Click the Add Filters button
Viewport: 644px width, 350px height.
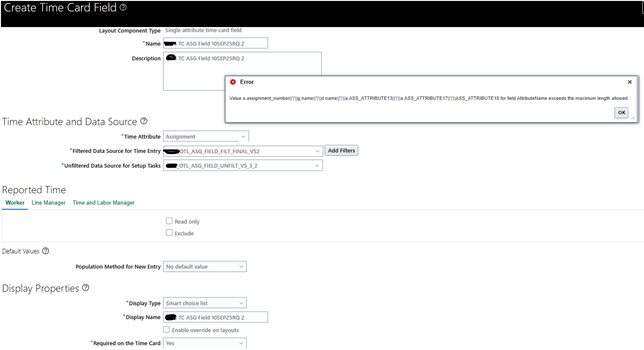pos(342,151)
